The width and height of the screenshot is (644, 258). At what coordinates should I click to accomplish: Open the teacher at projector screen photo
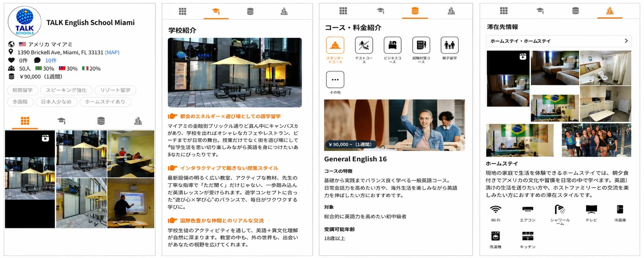pyautogui.click(x=131, y=203)
